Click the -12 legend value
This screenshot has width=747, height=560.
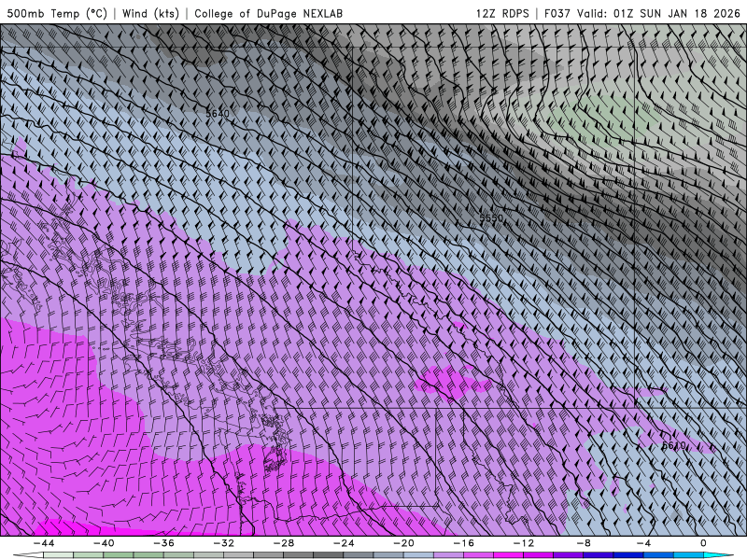(524, 543)
